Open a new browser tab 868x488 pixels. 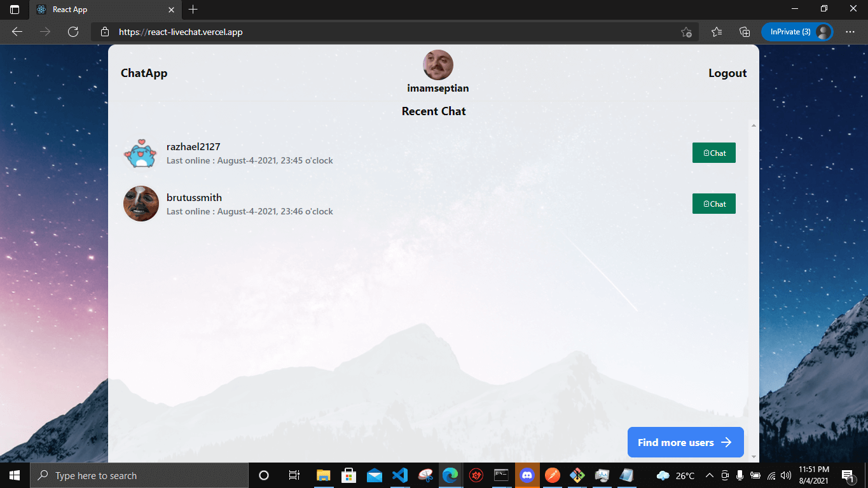tap(193, 10)
